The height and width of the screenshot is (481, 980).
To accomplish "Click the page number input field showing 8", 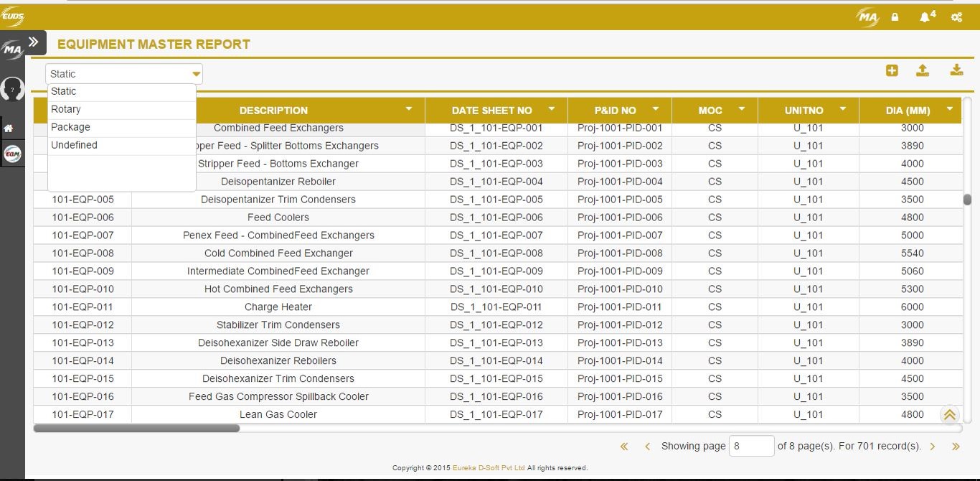I will coord(751,446).
